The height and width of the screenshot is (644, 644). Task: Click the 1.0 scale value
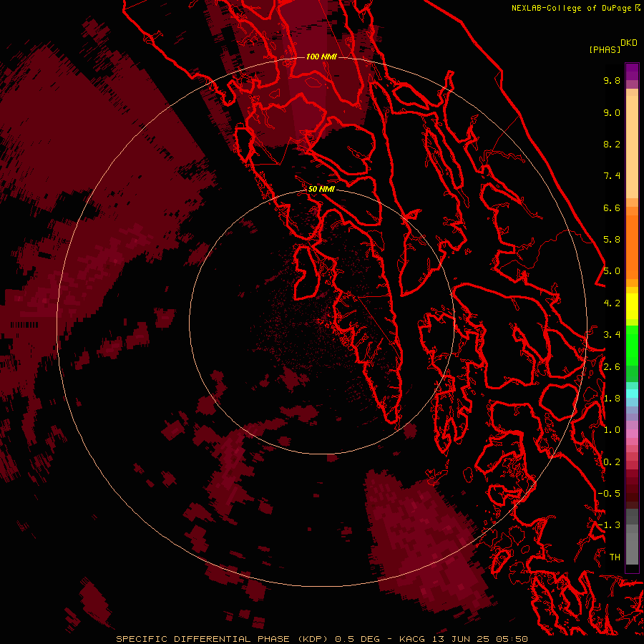coord(612,430)
